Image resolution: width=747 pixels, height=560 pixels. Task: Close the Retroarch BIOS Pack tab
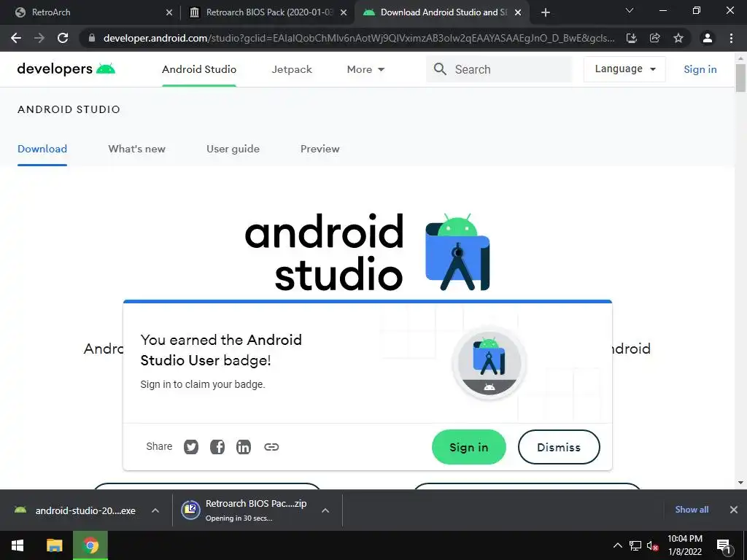[344, 12]
